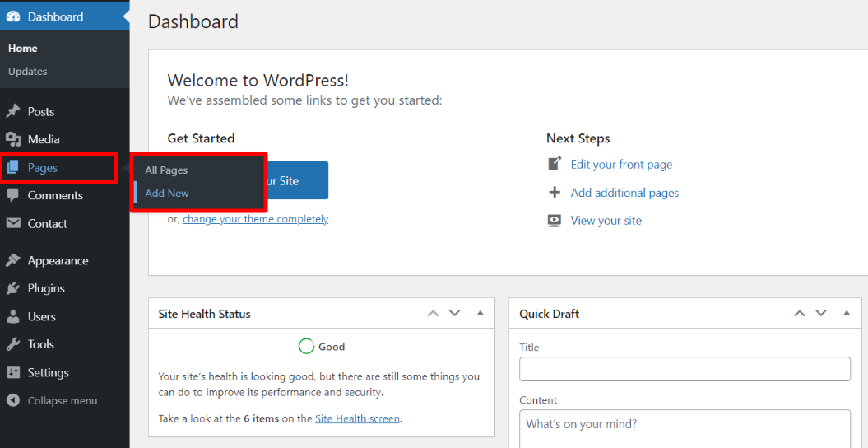
Task: Open the Site Health screen link
Action: [357, 418]
